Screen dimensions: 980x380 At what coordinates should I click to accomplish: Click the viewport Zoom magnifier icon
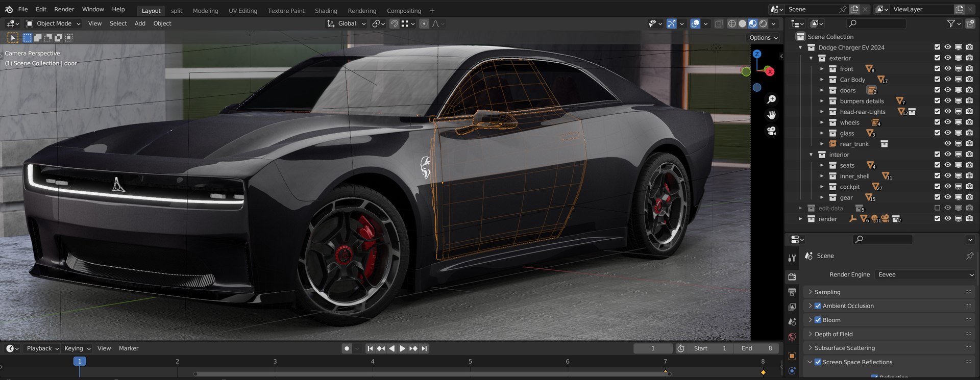771,99
